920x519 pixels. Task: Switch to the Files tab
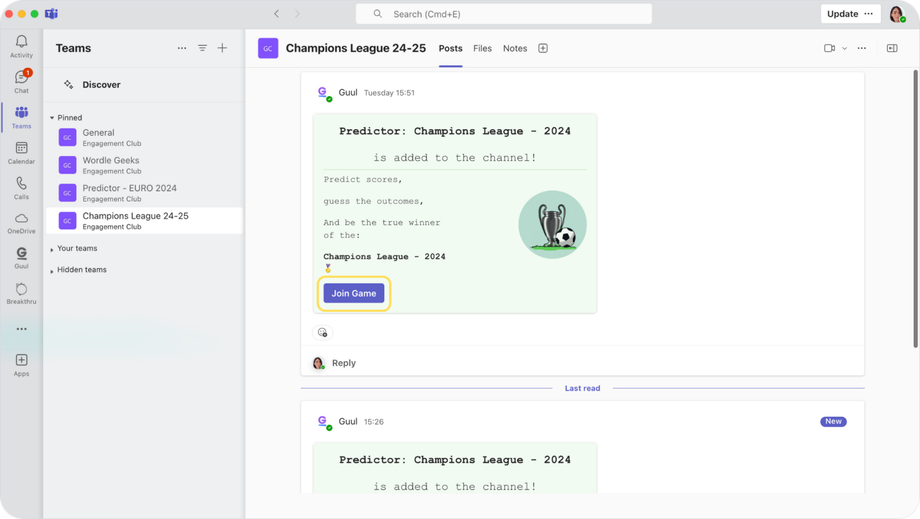click(482, 48)
